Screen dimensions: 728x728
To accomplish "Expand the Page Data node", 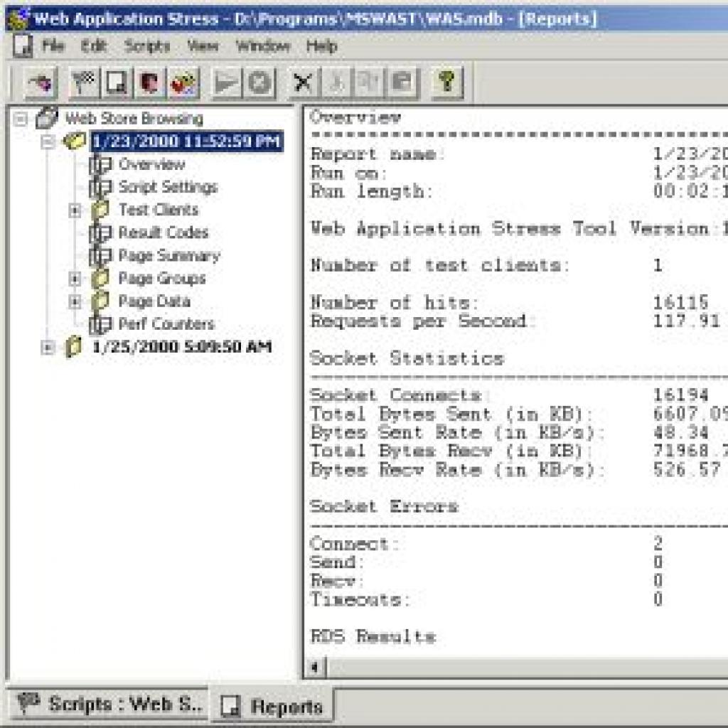I will [x=74, y=301].
